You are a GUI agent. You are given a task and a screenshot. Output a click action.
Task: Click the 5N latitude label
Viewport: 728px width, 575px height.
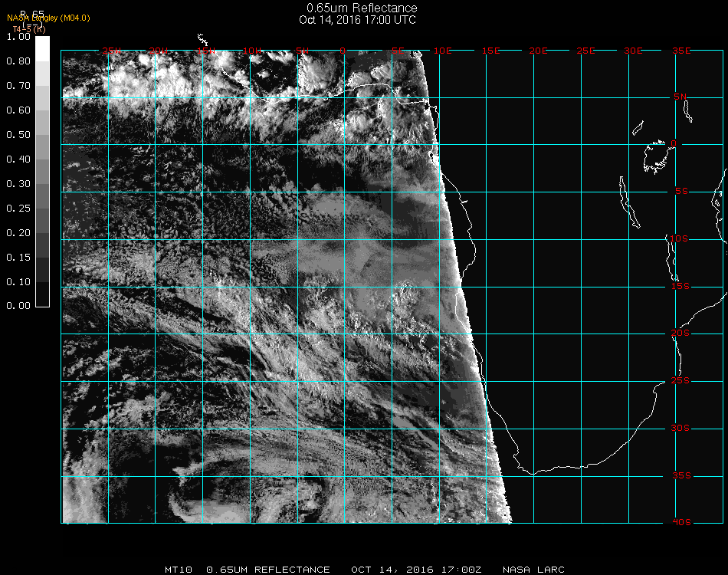[x=680, y=97]
